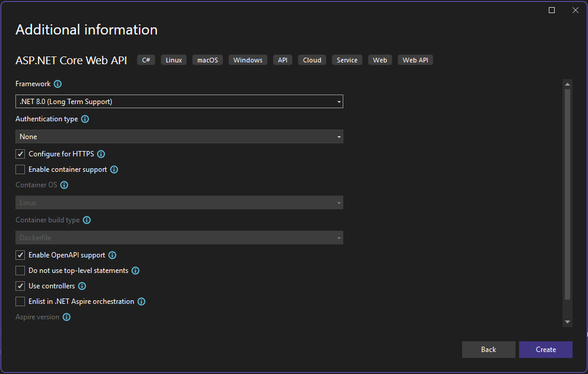Untick the Use controllers checkbox
This screenshot has height=374, width=588.
click(20, 286)
